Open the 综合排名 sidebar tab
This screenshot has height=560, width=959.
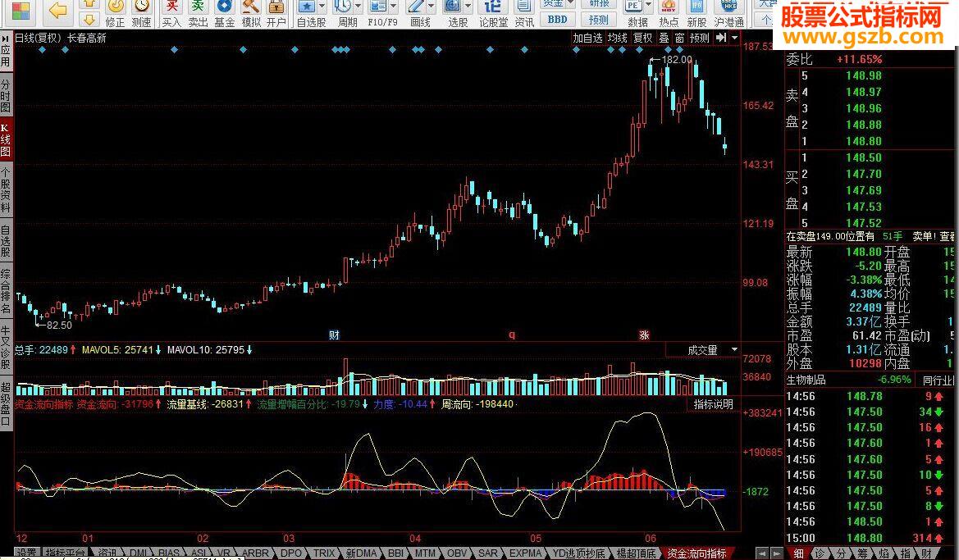[x=6, y=291]
